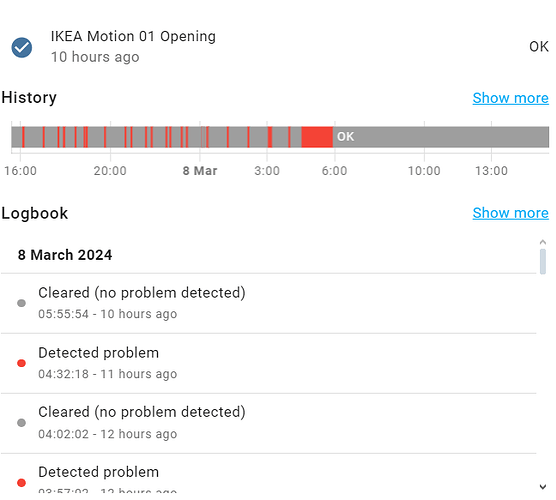This screenshot has width=556, height=500.
Task: Select the Cleared entry at 04:02:02
Action: [x=268, y=423]
